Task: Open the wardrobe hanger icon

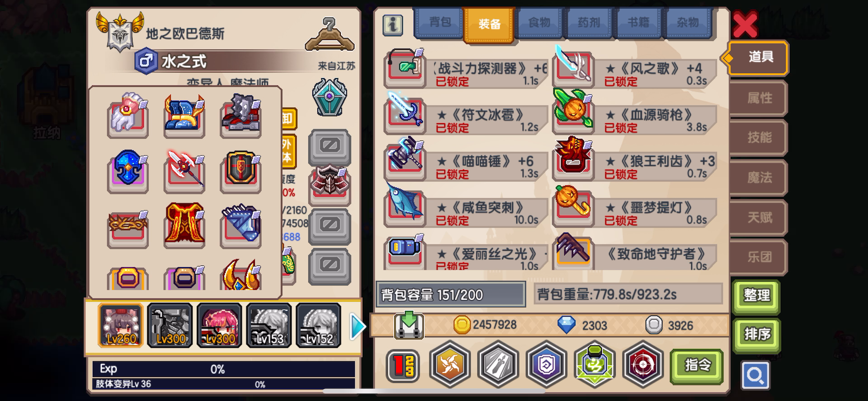Action: [330, 34]
